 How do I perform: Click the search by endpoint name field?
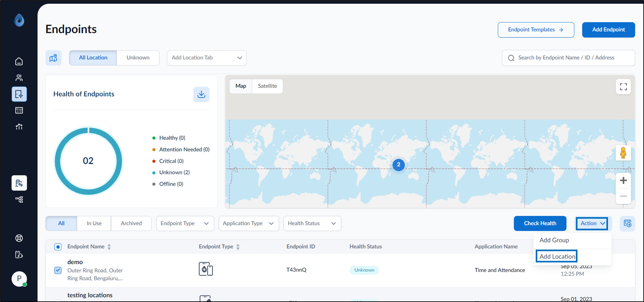point(568,58)
